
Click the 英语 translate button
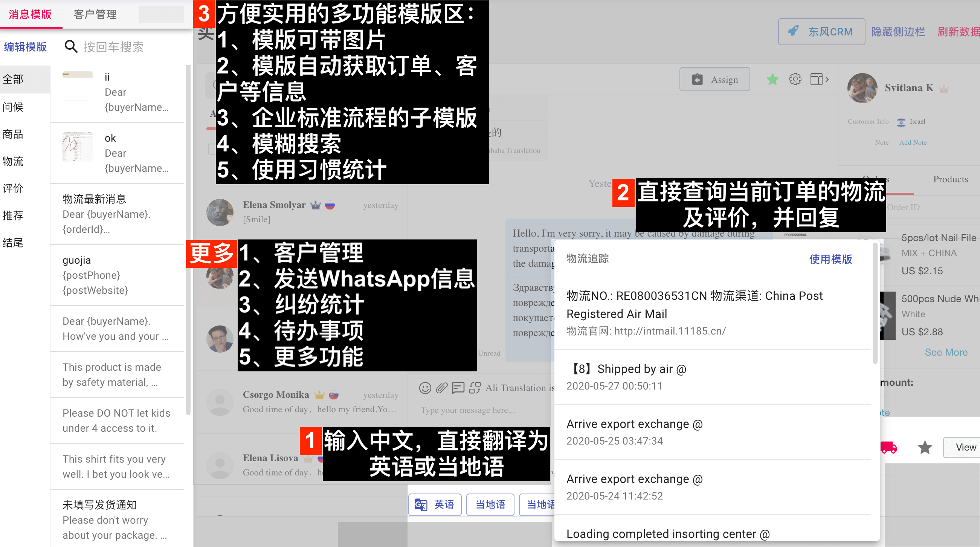pos(435,505)
